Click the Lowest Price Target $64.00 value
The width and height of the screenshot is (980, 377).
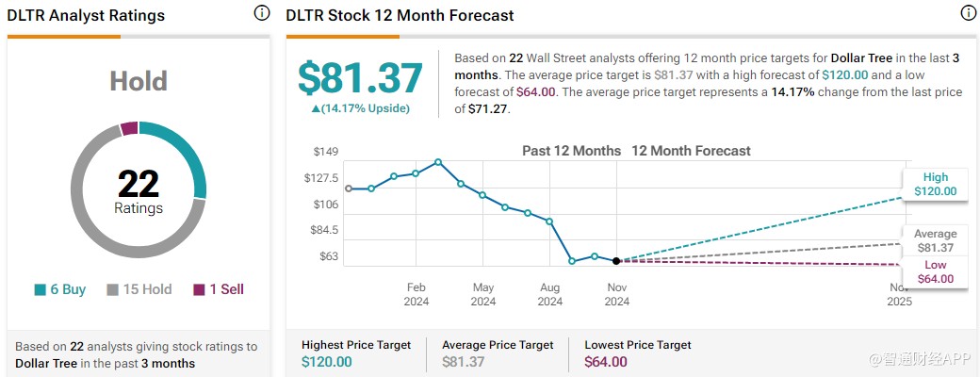[x=606, y=362]
